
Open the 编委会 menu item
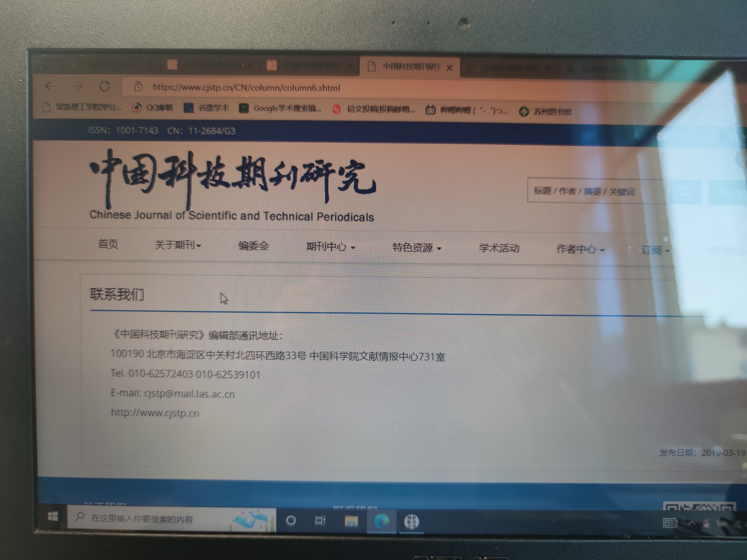click(x=254, y=246)
